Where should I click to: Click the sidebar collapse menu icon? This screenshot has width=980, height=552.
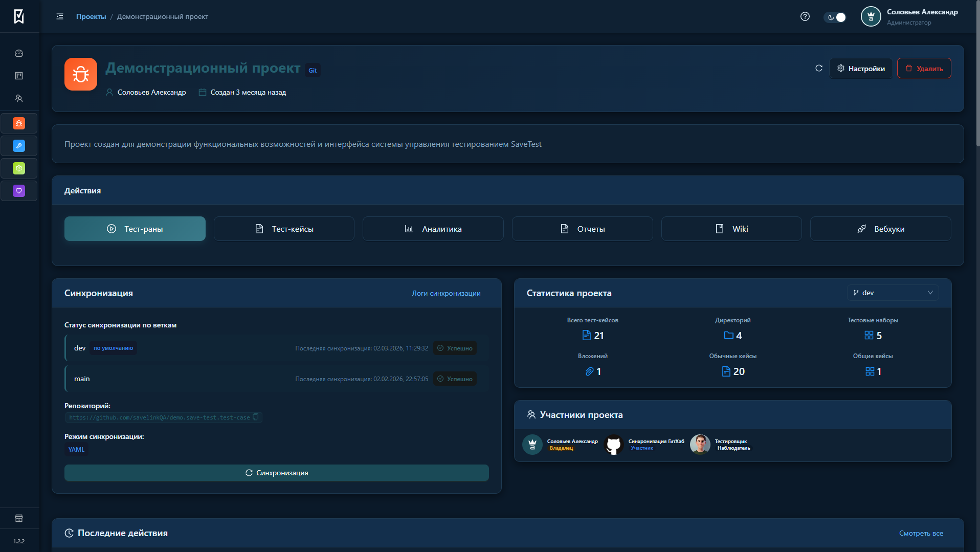(x=60, y=16)
